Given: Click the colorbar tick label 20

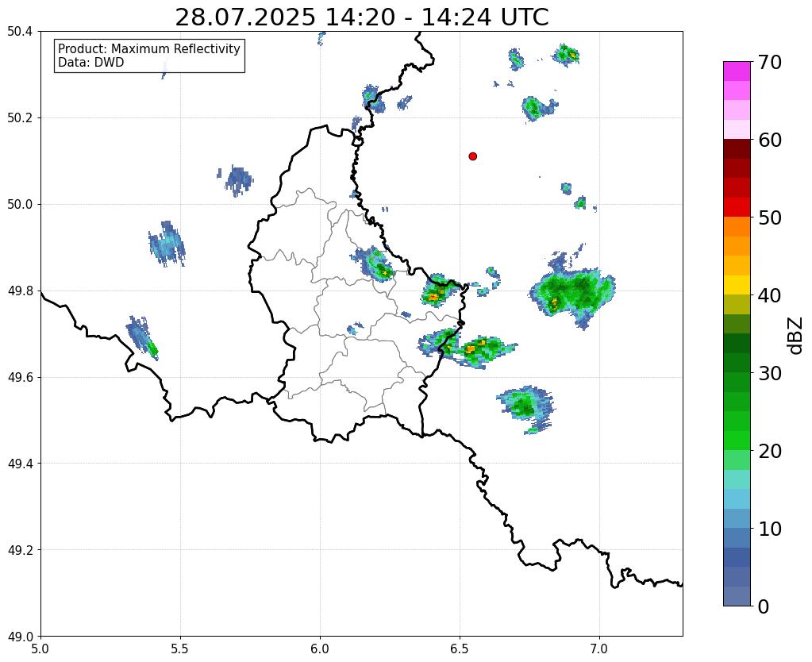Looking at the screenshot, I should (770, 451).
